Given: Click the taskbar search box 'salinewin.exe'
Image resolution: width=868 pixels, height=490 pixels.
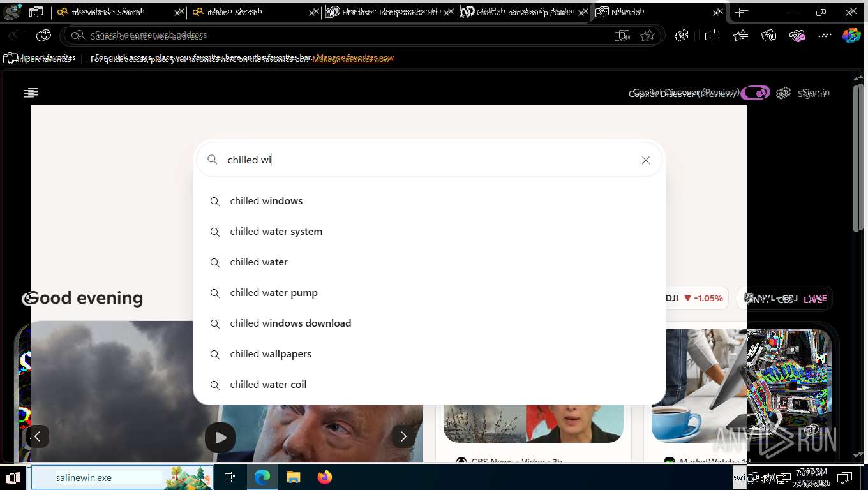Looking at the screenshot, I should [x=121, y=477].
